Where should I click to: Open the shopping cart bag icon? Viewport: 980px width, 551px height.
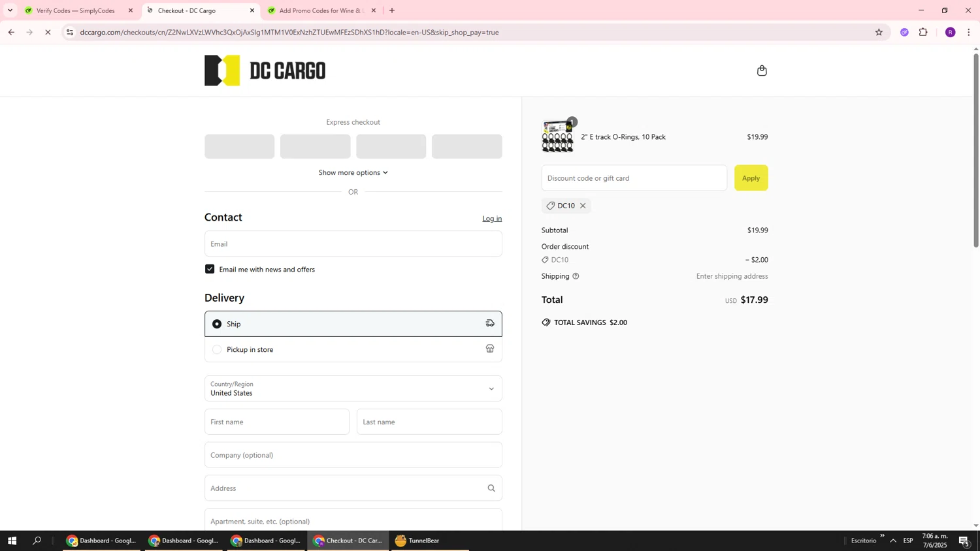click(762, 71)
